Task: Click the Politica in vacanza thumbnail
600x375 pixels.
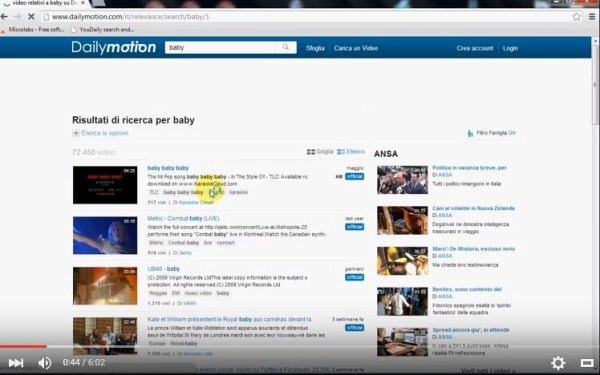Action: click(x=402, y=180)
